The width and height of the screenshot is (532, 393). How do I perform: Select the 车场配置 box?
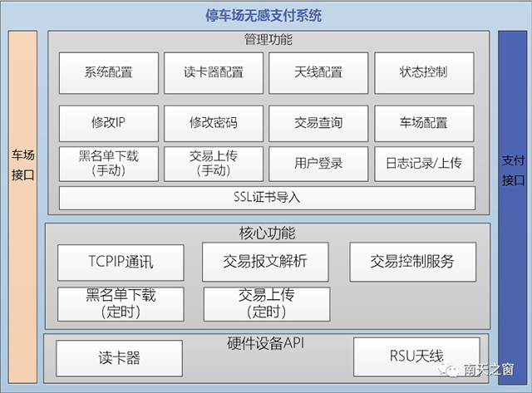[x=424, y=123]
